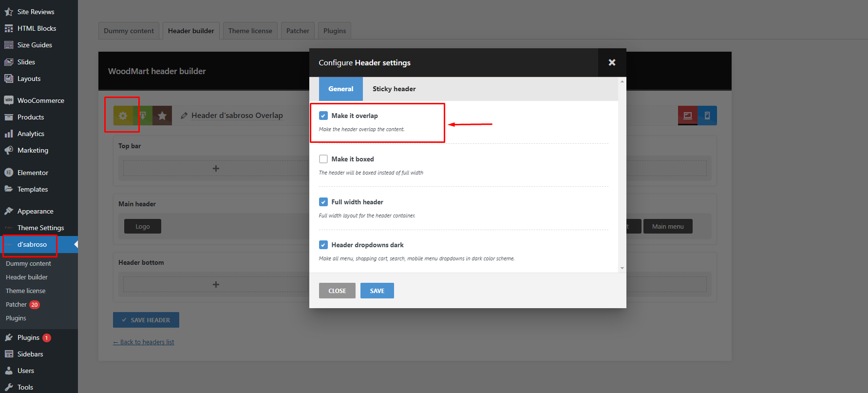This screenshot has height=393, width=868.
Task: Click Sidebars menu icon
Action: [9, 354]
